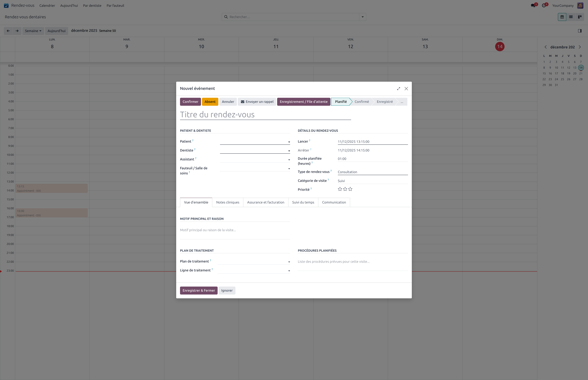Switch to Notes cliniques tab
The height and width of the screenshot is (380, 588).
[x=227, y=202]
